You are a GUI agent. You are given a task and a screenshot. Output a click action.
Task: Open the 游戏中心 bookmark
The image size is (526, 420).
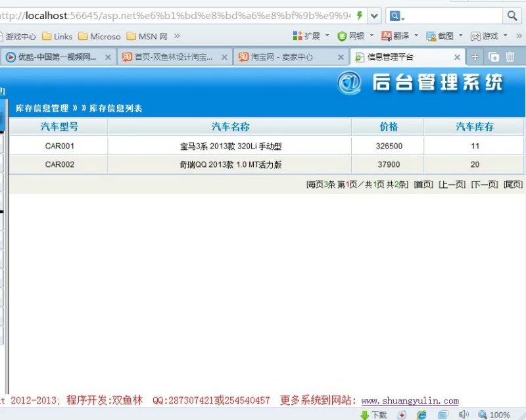coord(18,36)
